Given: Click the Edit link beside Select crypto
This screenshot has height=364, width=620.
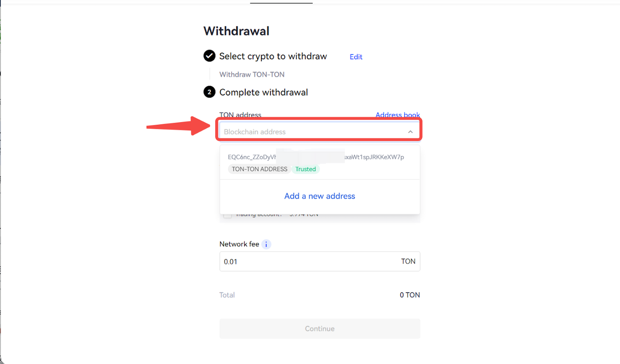Looking at the screenshot, I should 356,57.
